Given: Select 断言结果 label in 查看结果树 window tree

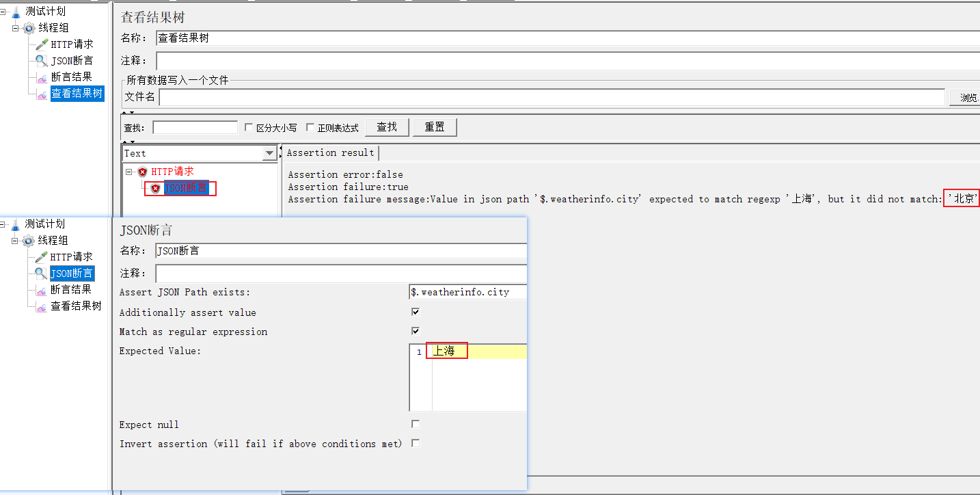Looking at the screenshot, I should (71, 77).
